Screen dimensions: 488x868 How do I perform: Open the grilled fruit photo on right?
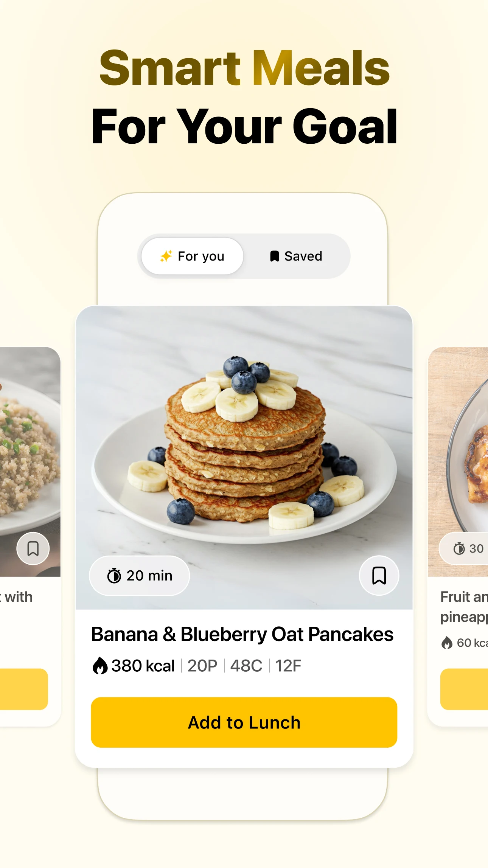[x=458, y=462]
